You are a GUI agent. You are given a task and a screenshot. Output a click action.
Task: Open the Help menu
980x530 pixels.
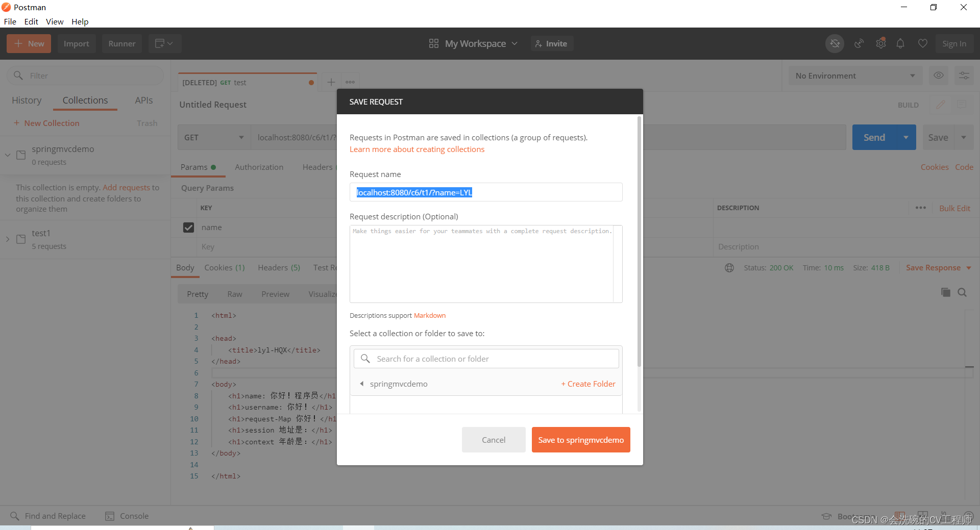pos(80,21)
